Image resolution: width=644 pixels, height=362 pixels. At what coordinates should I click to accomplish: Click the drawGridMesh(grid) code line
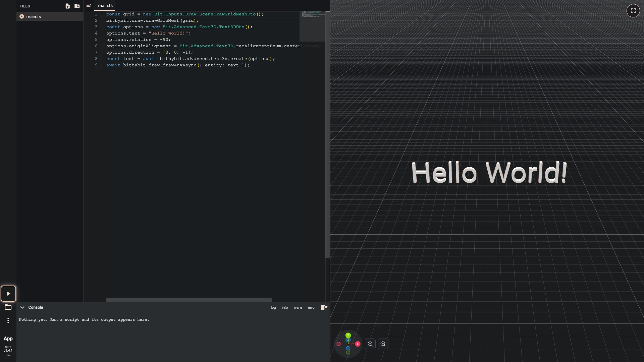pos(153,20)
